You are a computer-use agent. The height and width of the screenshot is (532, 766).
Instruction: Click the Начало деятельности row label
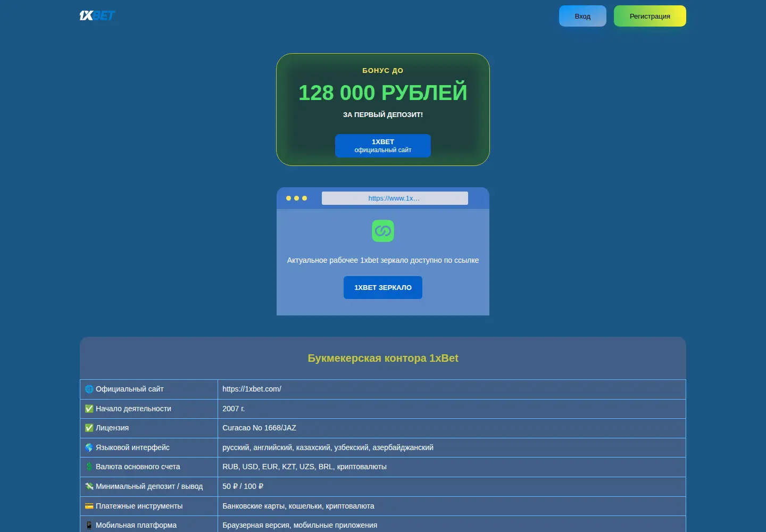tap(134, 409)
